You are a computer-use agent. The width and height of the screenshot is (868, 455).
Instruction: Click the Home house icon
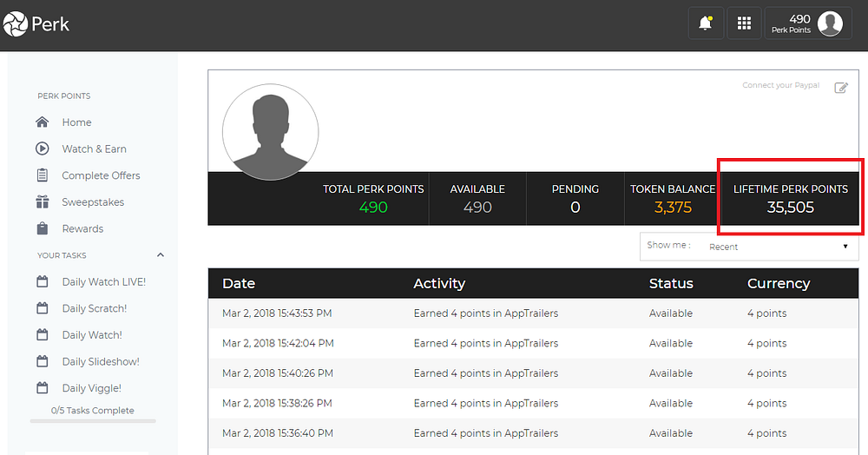click(x=43, y=122)
